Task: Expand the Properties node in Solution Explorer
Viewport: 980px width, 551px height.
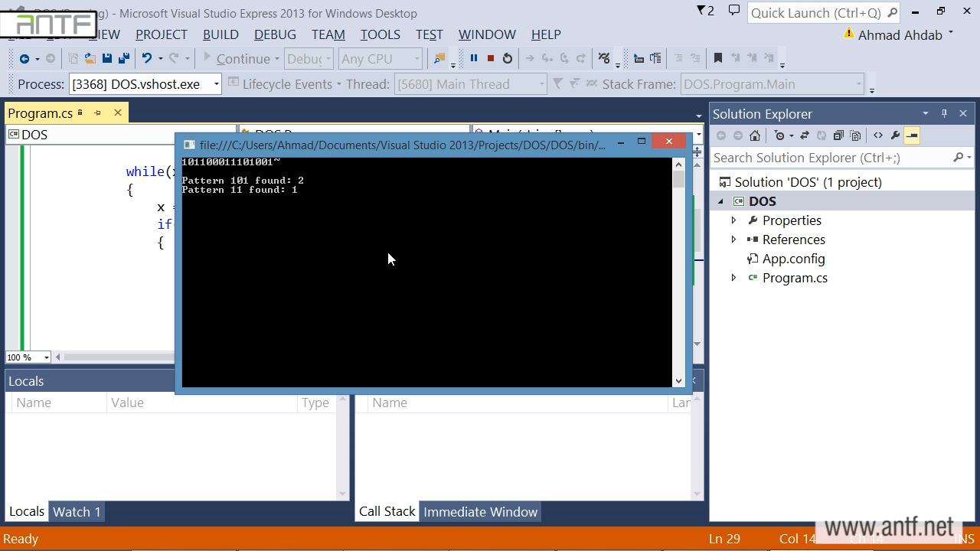Action: 733,220
